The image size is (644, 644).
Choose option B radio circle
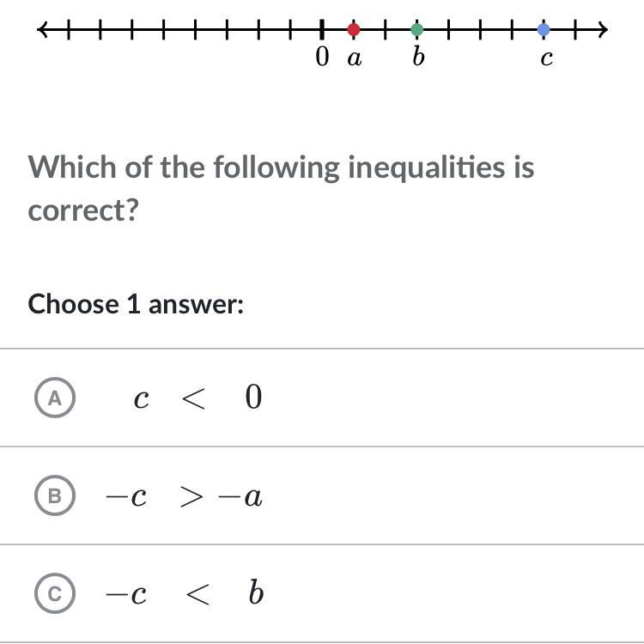[x=56, y=495]
